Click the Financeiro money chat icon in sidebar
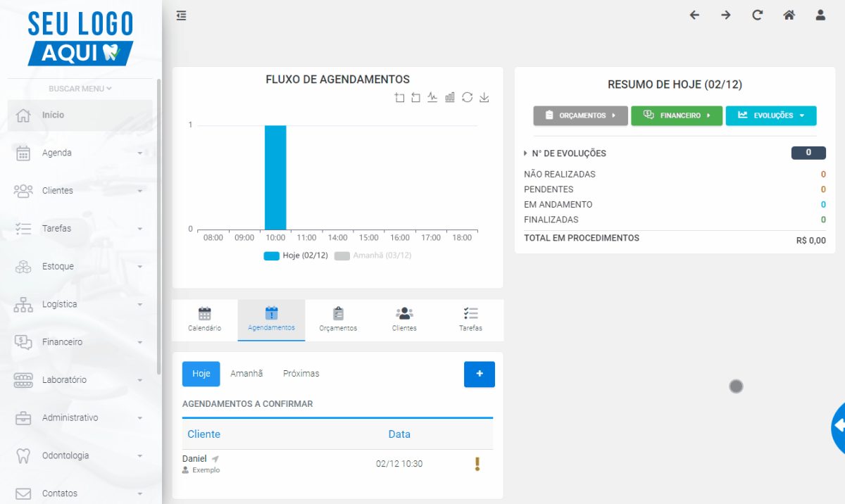 click(23, 342)
